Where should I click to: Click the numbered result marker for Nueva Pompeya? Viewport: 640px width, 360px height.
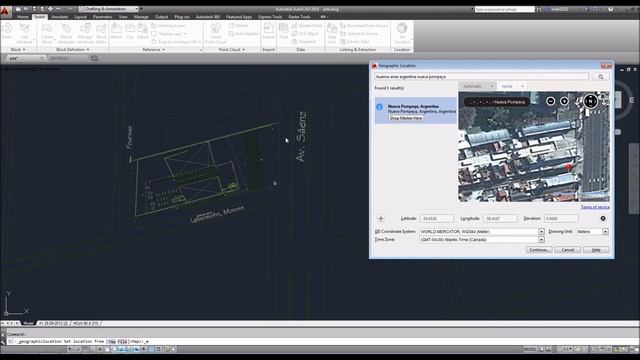tap(379, 107)
